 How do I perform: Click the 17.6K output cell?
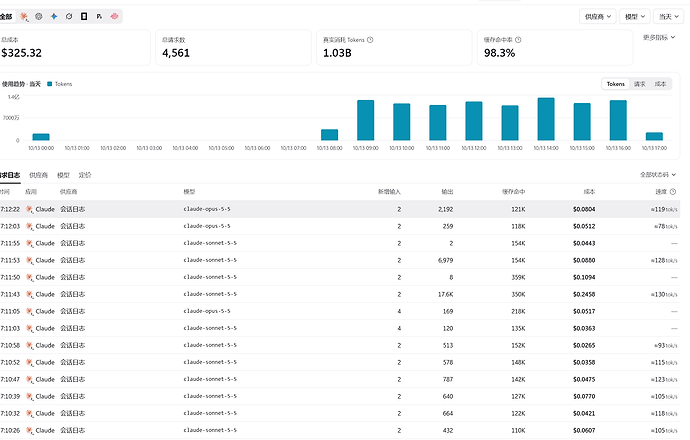tap(445, 294)
